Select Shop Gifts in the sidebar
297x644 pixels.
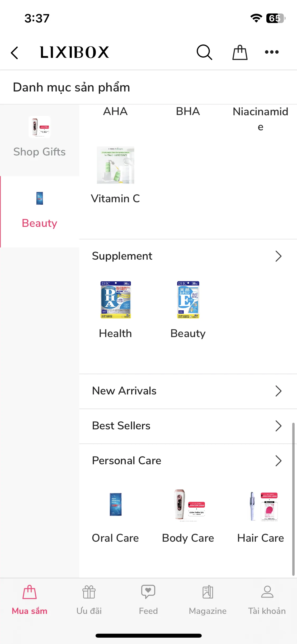(x=40, y=140)
